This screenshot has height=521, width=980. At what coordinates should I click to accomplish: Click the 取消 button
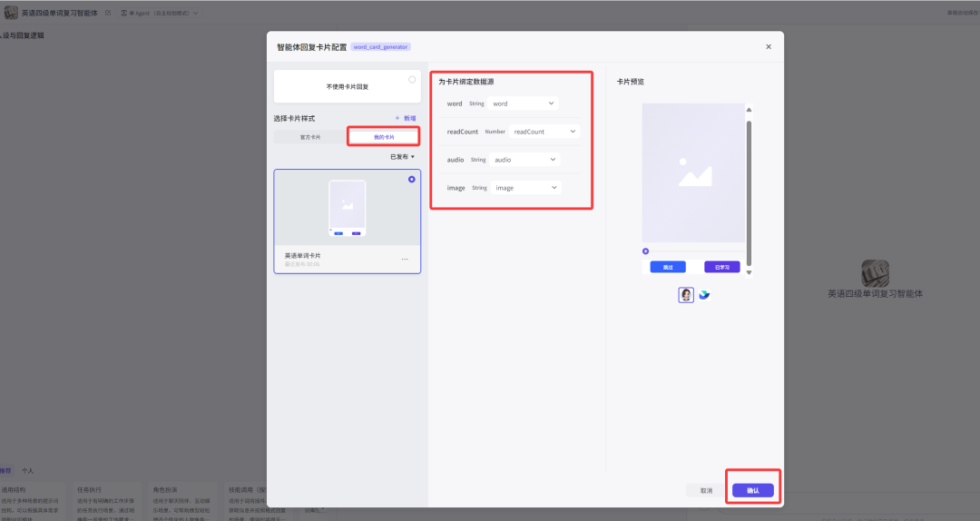pyautogui.click(x=706, y=490)
